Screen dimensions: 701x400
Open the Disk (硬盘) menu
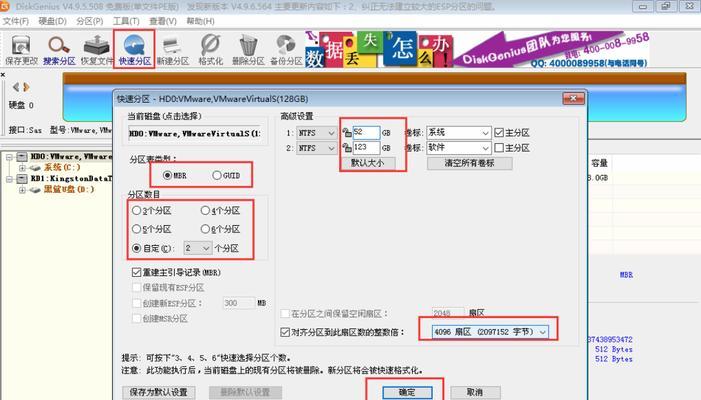pyautogui.click(x=52, y=21)
